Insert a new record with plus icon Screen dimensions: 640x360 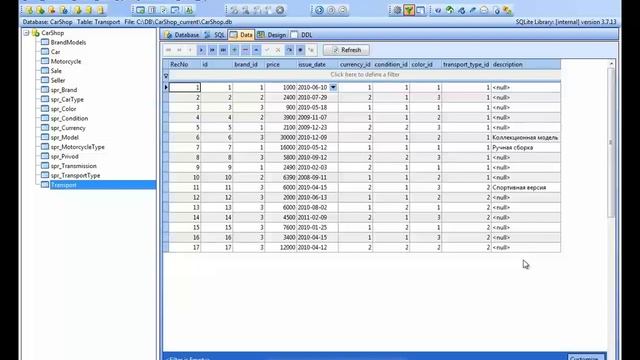234,50
